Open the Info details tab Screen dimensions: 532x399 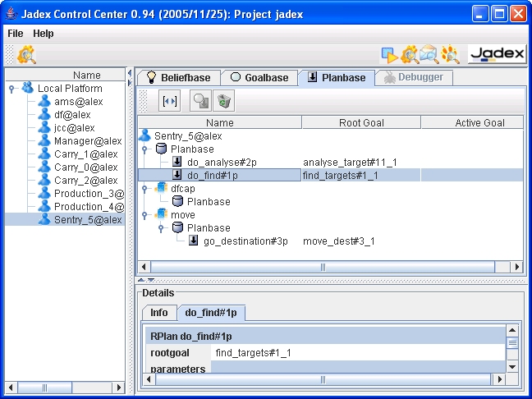point(159,313)
